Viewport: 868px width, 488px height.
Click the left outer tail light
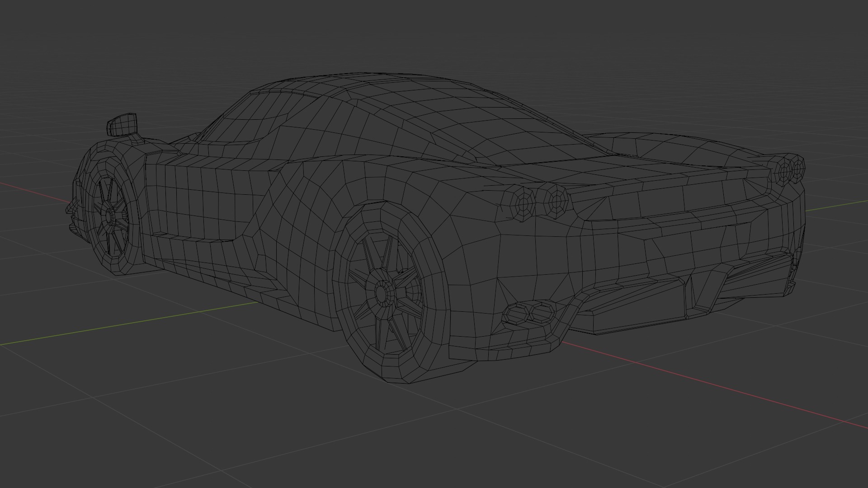coord(524,203)
